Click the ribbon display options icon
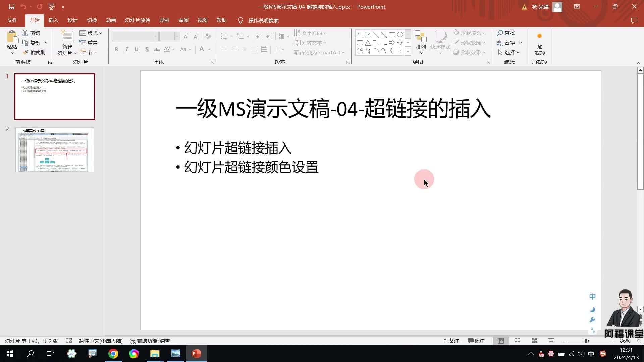Screen dimensions: 644x362 coord(577,7)
